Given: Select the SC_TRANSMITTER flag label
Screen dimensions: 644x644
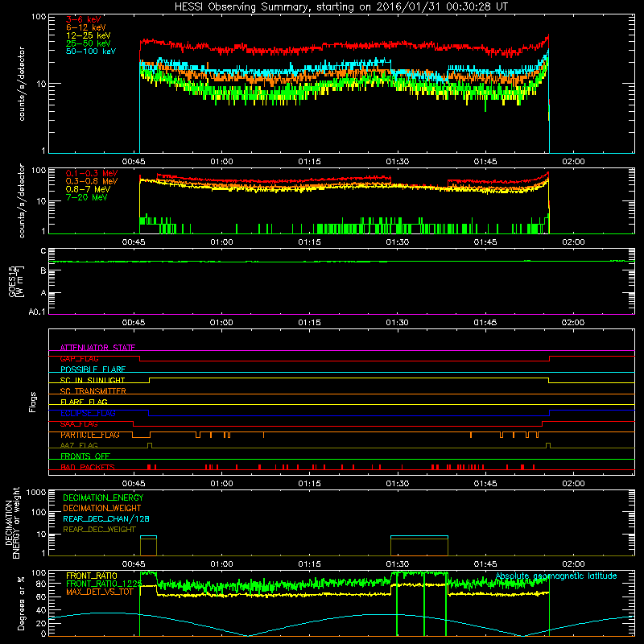Looking at the screenshot, I should point(93,391).
